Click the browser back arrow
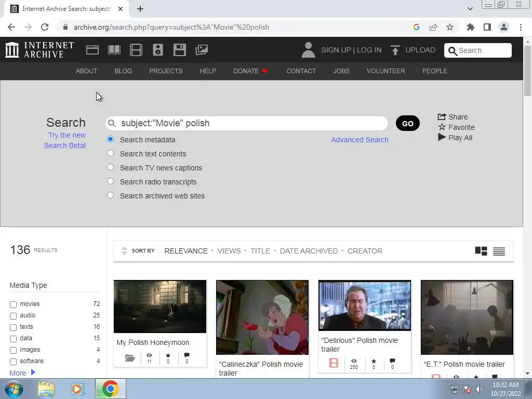532x399 pixels. point(11,27)
